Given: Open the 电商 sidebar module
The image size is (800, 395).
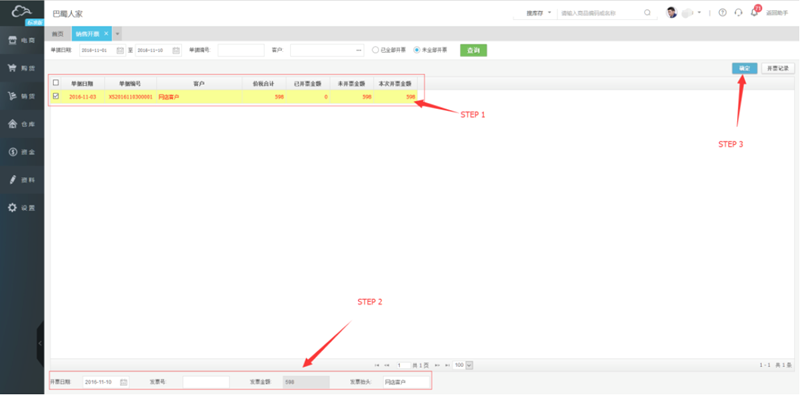Looking at the screenshot, I should click(22, 40).
